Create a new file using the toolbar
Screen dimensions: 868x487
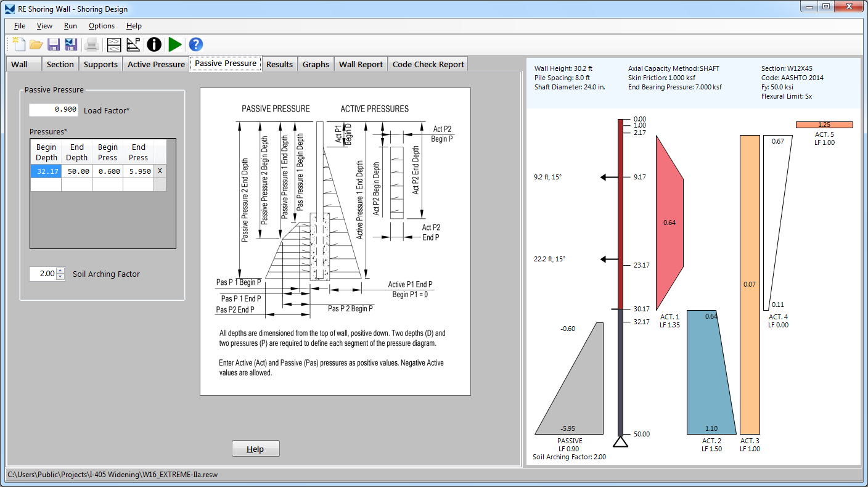click(19, 44)
